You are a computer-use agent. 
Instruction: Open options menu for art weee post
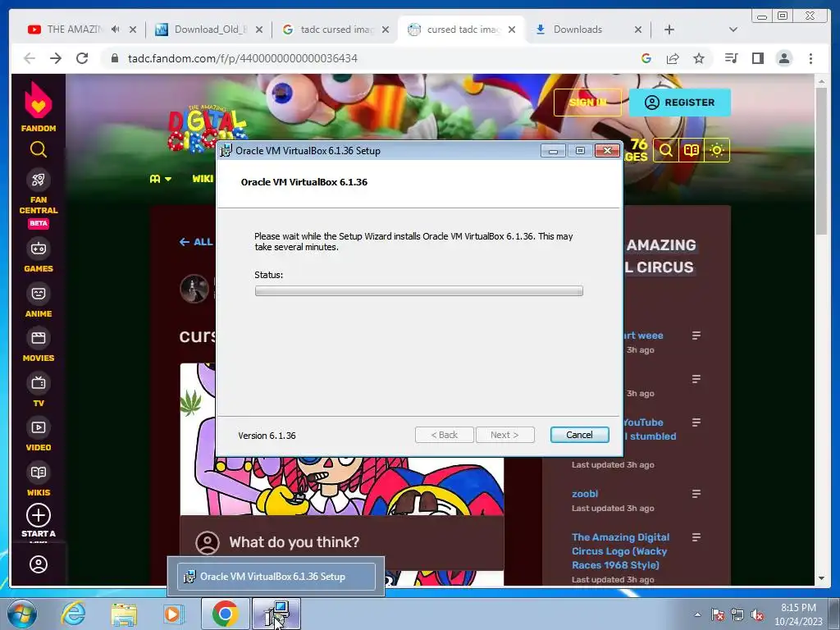(696, 336)
